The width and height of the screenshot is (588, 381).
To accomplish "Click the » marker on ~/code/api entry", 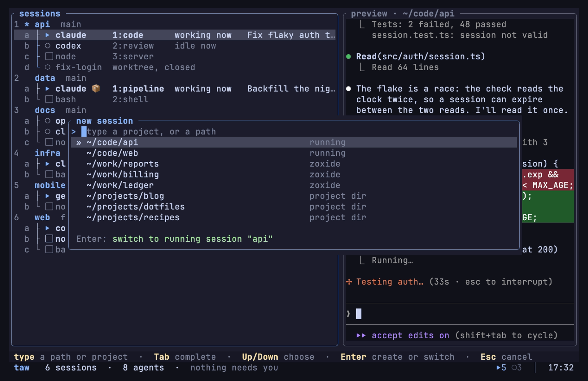I will [79, 142].
